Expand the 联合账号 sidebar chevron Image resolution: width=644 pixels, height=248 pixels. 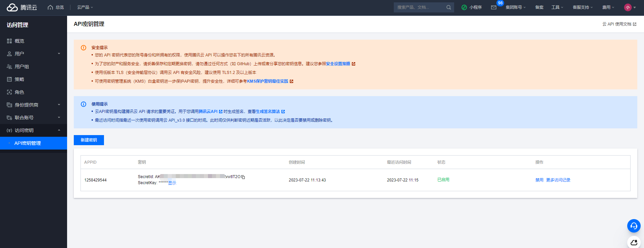[59, 117]
